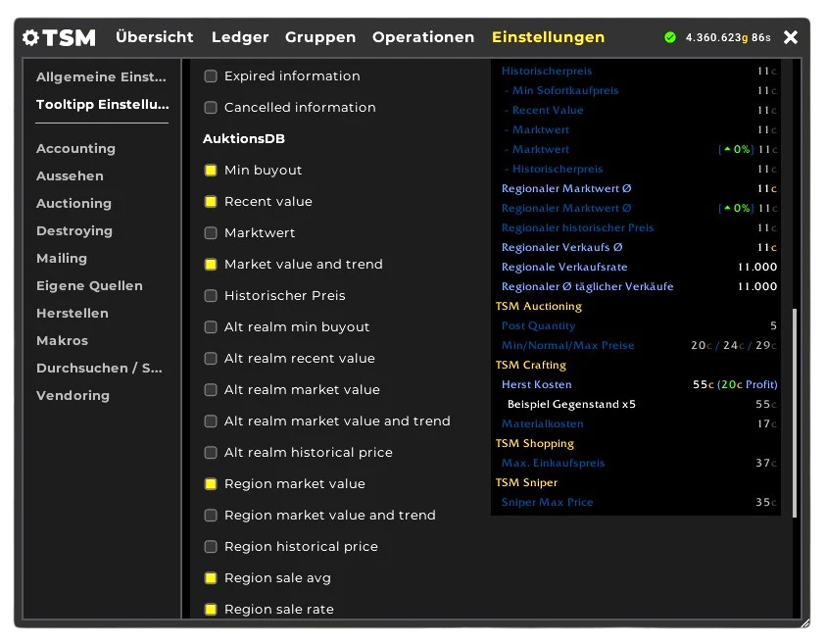Select Vendoring in the sidebar

(x=73, y=396)
